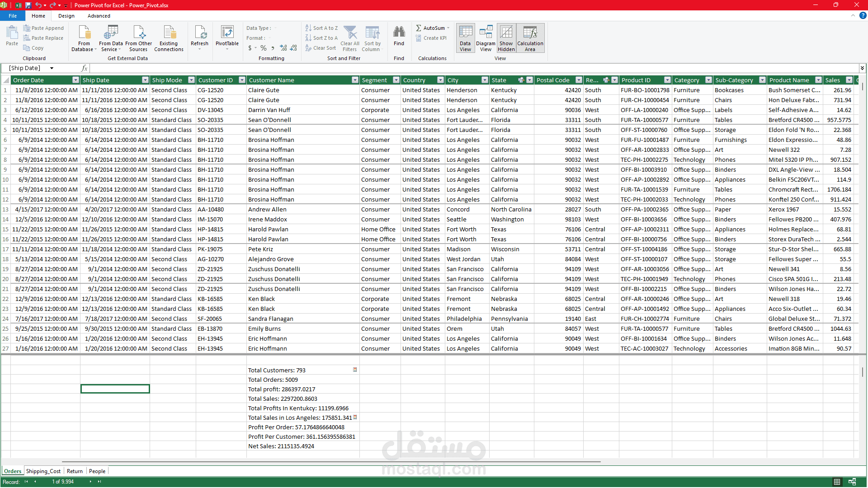
Task: Toggle the Calculation Area display
Action: pyautogui.click(x=530, y=38)
